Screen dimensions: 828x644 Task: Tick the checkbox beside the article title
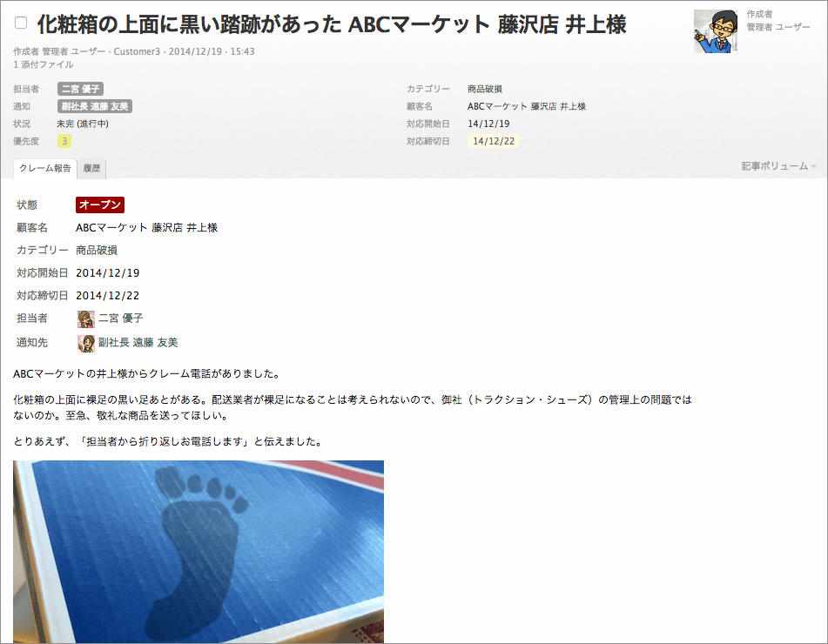21,23
